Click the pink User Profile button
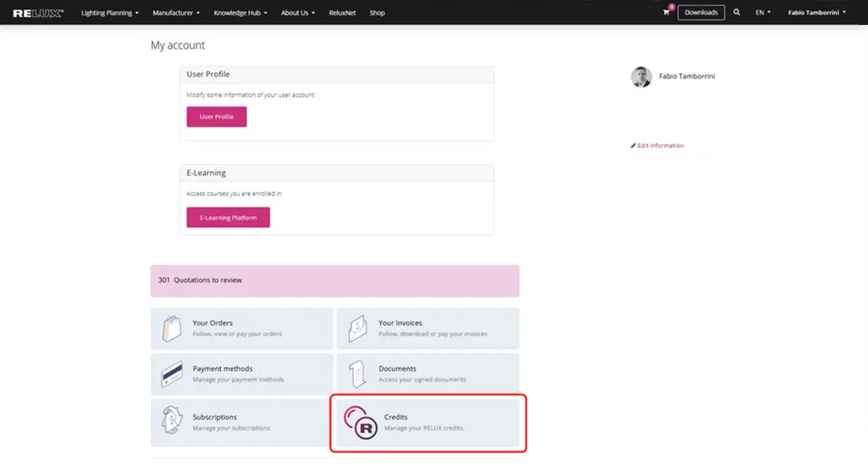This screenshot has width=868, height=467. [217, 116]
